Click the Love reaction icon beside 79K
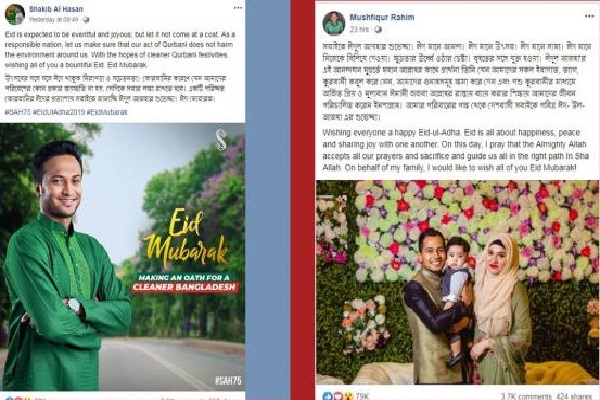 [x=338, y=396]
